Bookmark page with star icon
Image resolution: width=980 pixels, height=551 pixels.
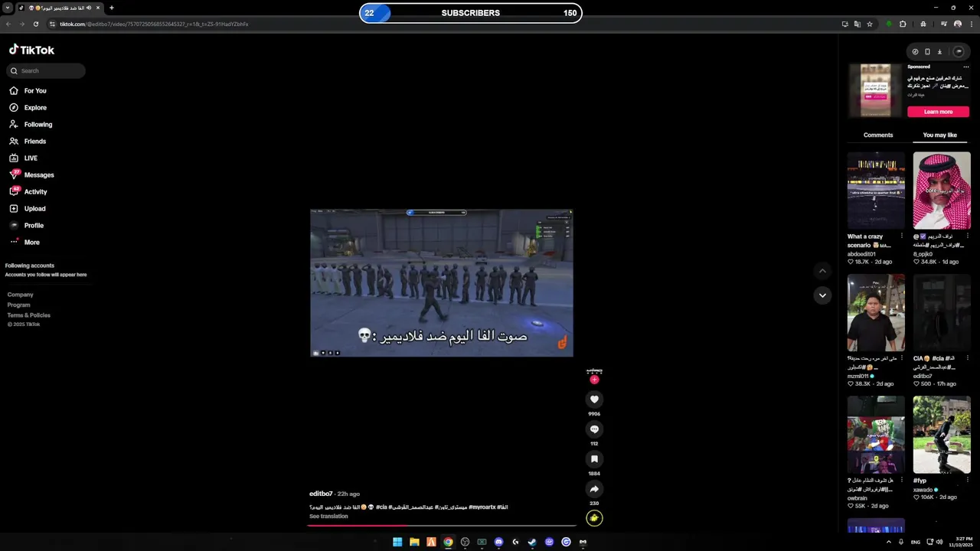[870, 24]
